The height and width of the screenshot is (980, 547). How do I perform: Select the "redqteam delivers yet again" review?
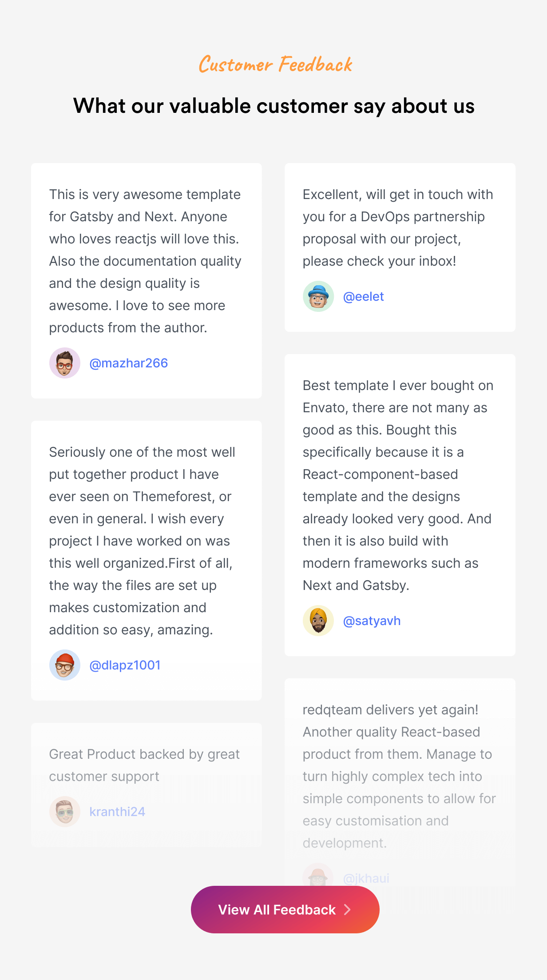(x=399, y=776)
